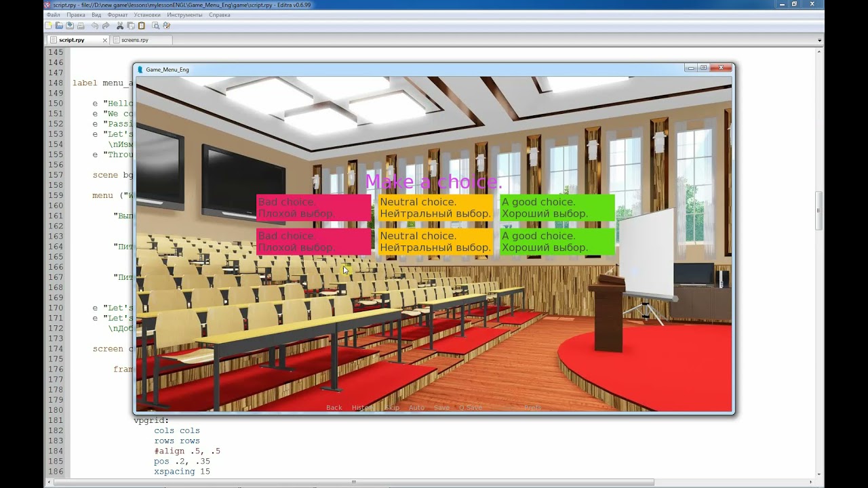This screenshot has width=868, height=488.
Task: Open the Правка menu
Action: pyautogui.click(x=76, y=14)
